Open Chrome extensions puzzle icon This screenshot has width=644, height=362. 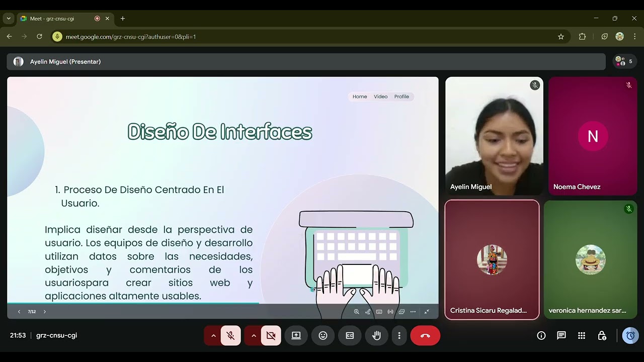coord(583,37)
